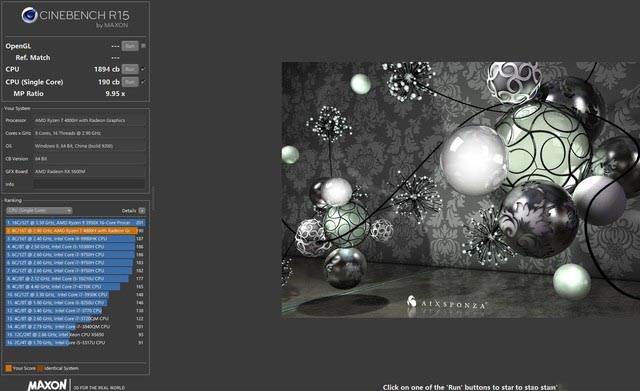Click the rendered spheres scene image
Image resolution: width=640 pixels, height=391 pixels.
[x=461, y=190]
